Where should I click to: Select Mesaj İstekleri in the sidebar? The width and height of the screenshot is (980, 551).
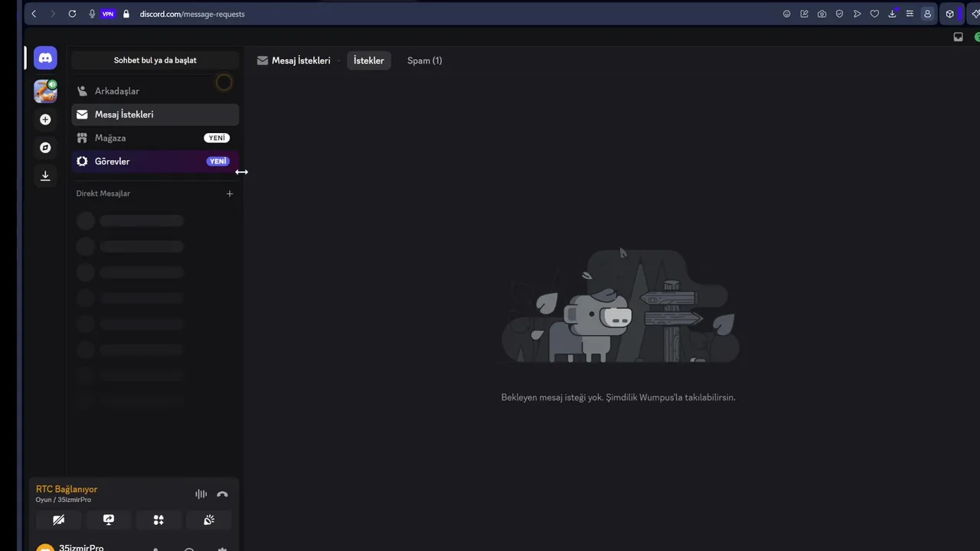pos(155,115)
